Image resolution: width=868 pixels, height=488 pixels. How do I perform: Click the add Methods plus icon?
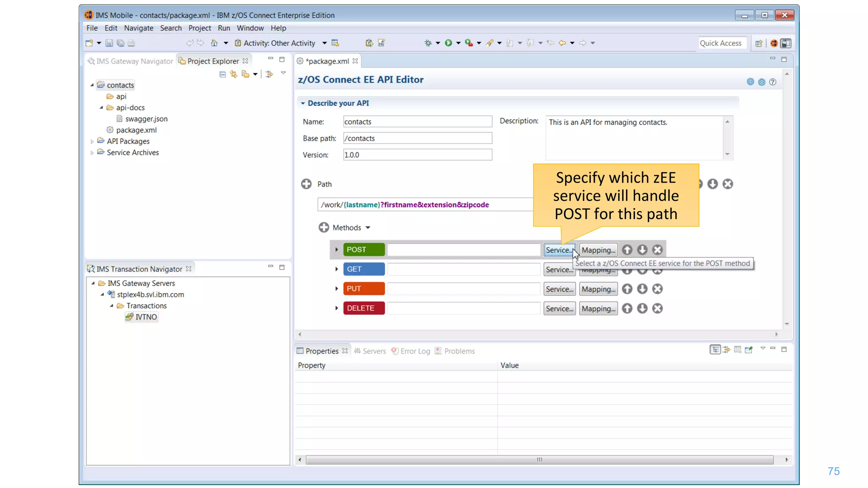pos(323,227)
